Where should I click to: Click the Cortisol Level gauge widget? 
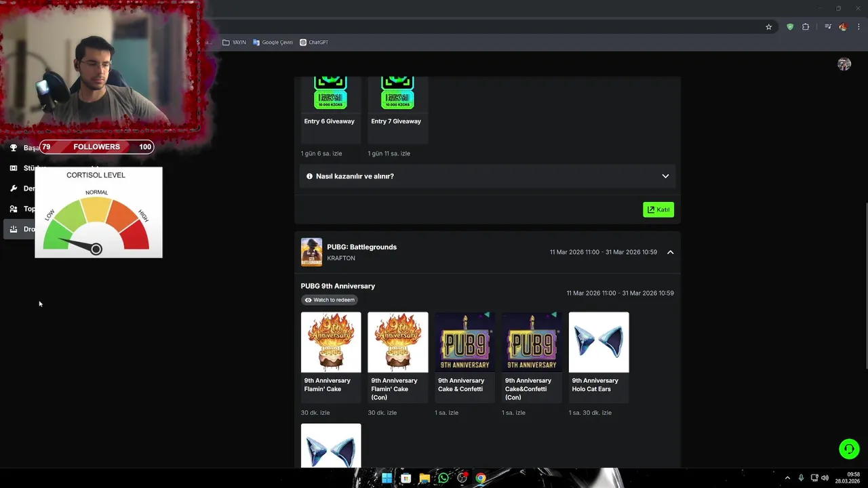tap(98, 213)
